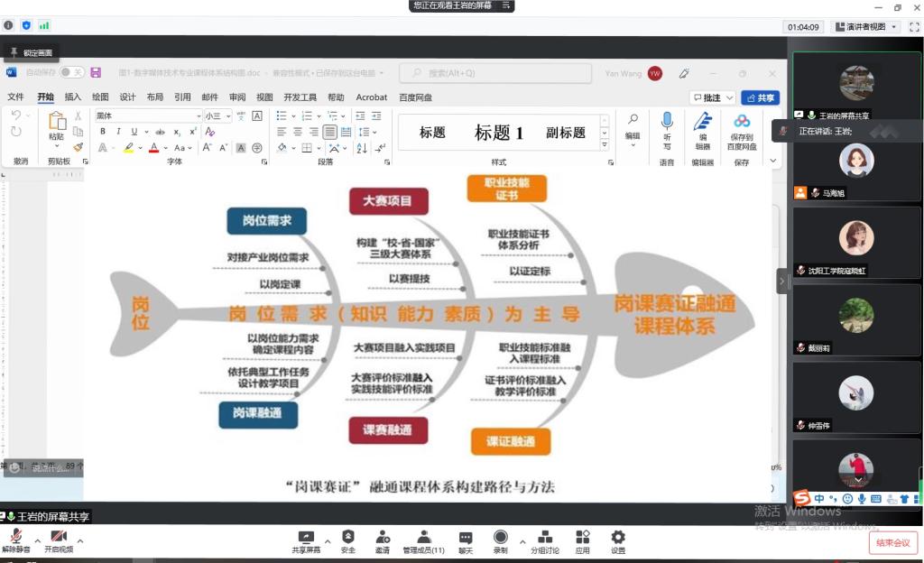924x563 pixels.
Task: Click the strikethrough icon in the ribbon
Action: click(x=160, y=132)
